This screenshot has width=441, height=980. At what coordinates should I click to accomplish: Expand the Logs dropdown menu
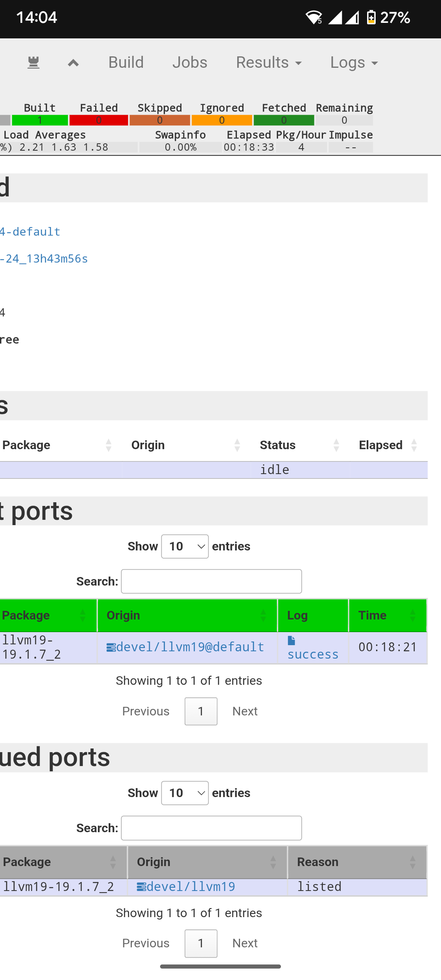click(x=354, y=62)
